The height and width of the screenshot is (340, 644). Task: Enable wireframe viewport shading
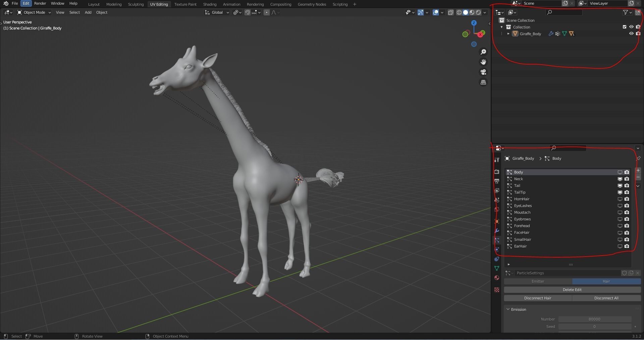pyautogui.click(x=459, y=12)
